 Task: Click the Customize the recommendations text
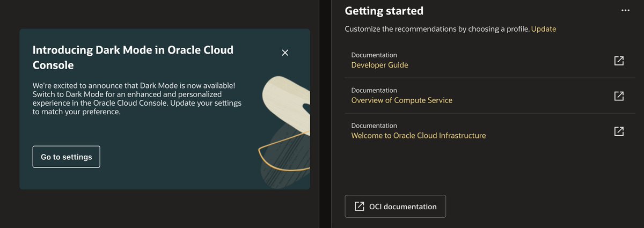[437, 29]
